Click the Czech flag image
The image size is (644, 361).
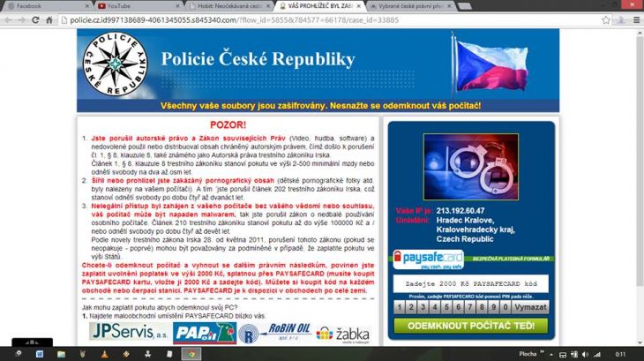coord(490,65)
